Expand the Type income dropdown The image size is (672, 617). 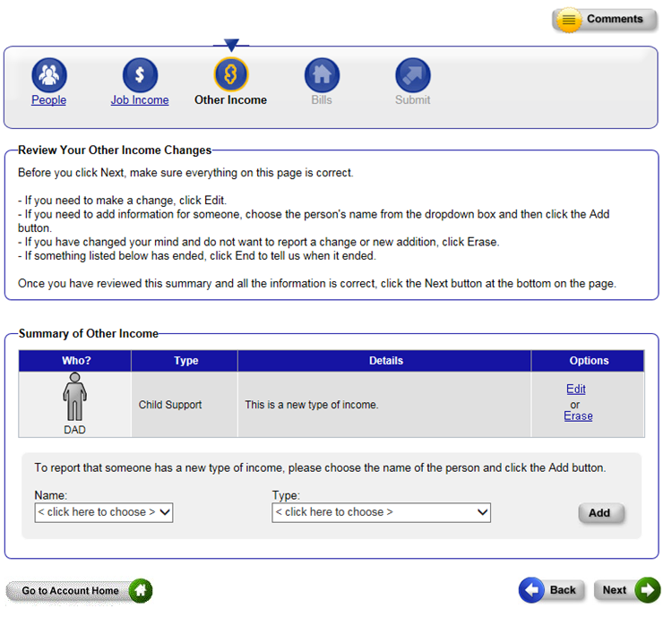tap(382, 512)
